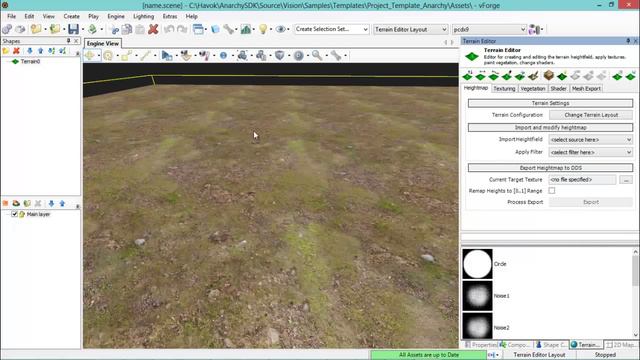The image size is (640, 360).
Task: Switch to the Mesh Export tab
Action: point(586,89)
